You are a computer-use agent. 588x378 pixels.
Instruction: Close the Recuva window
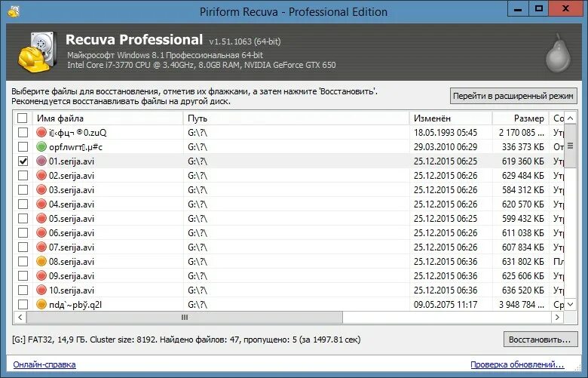click(566, 8)
